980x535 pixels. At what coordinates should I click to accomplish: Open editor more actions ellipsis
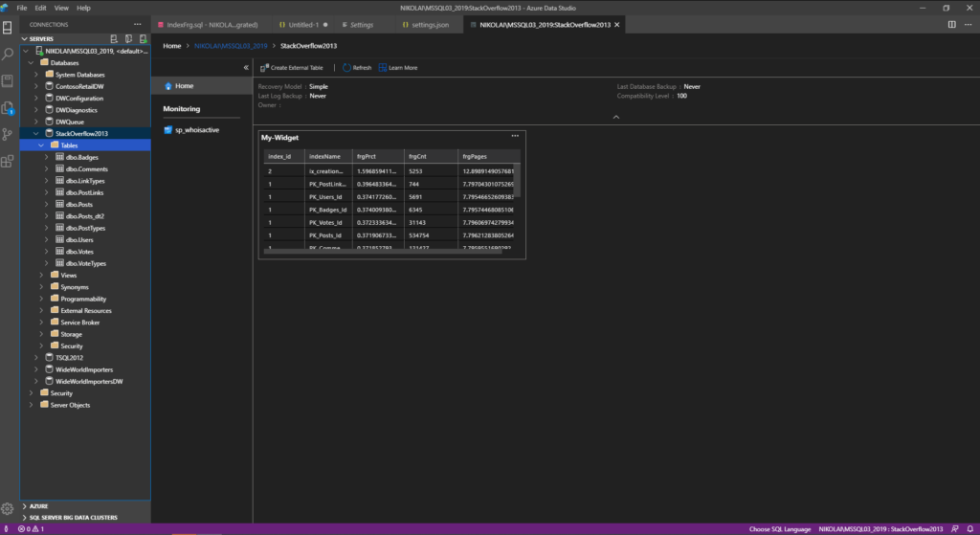969,24
